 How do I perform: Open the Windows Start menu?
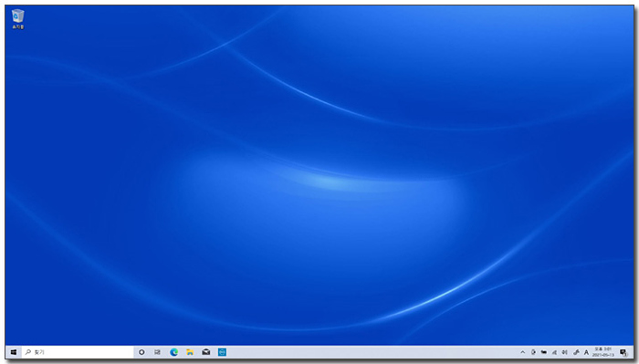pos(14,352)
